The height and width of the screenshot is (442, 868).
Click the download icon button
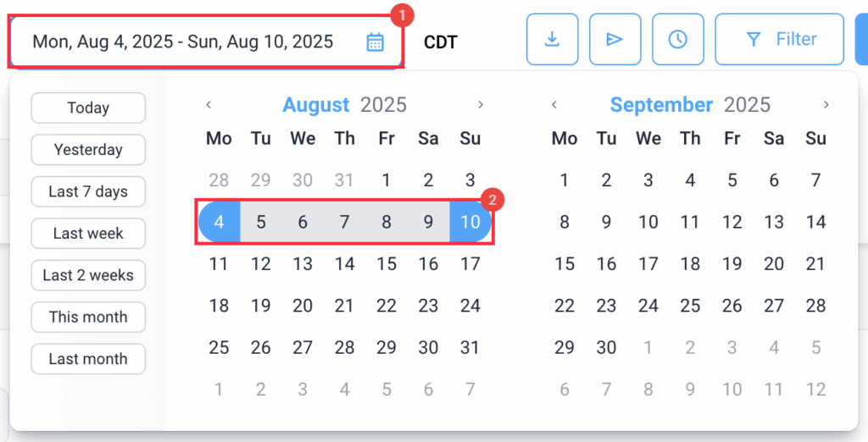point(552,39)
